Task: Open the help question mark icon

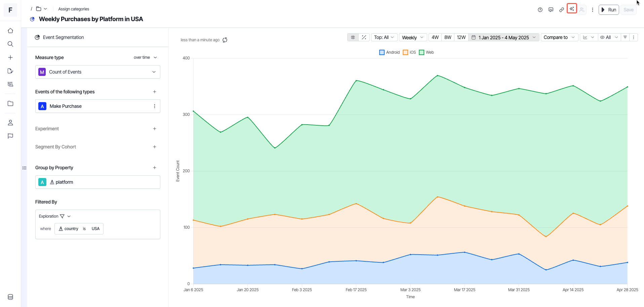Action: click(x=540, y=10)
